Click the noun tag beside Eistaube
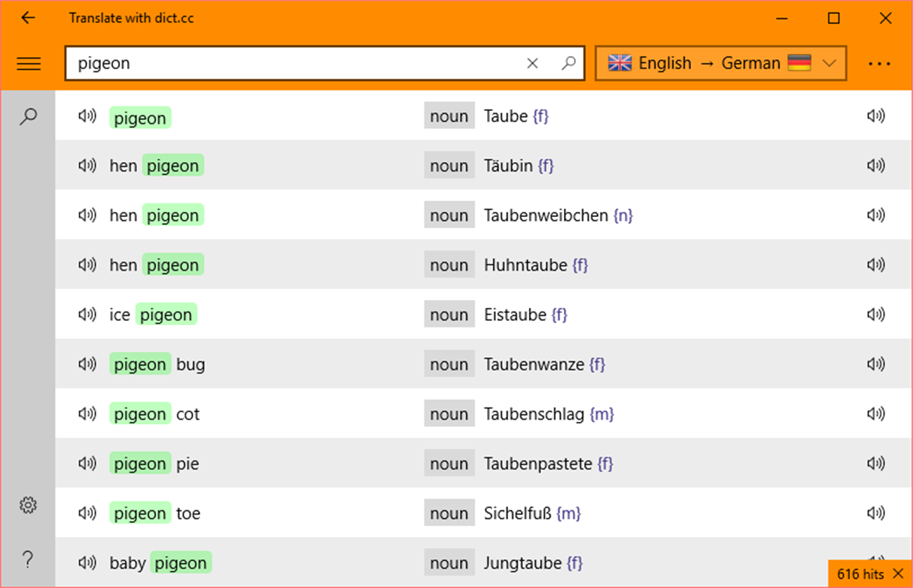Screen dimensions: 913x588 pyautogui.click(x=449, y=314)
